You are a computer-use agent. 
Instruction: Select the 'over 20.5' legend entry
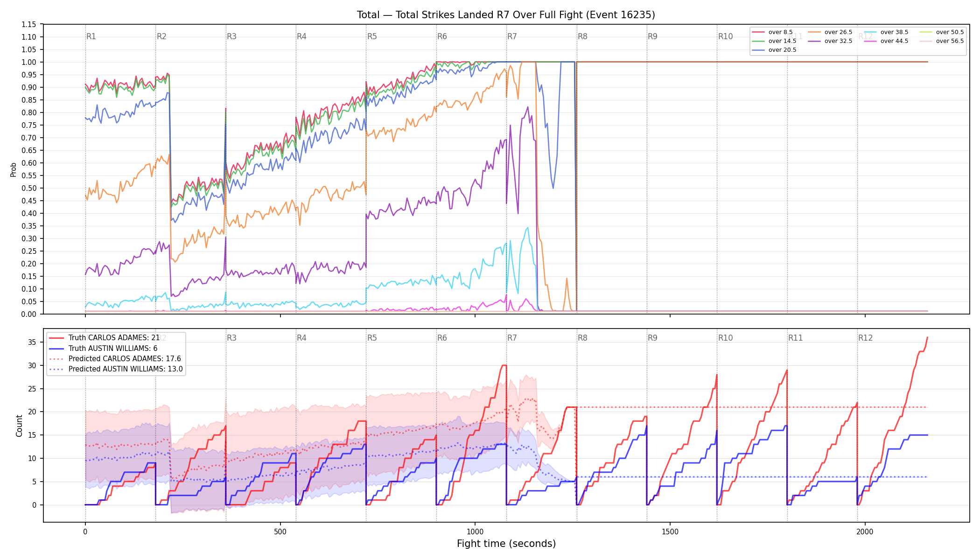(x=774, y=50)
